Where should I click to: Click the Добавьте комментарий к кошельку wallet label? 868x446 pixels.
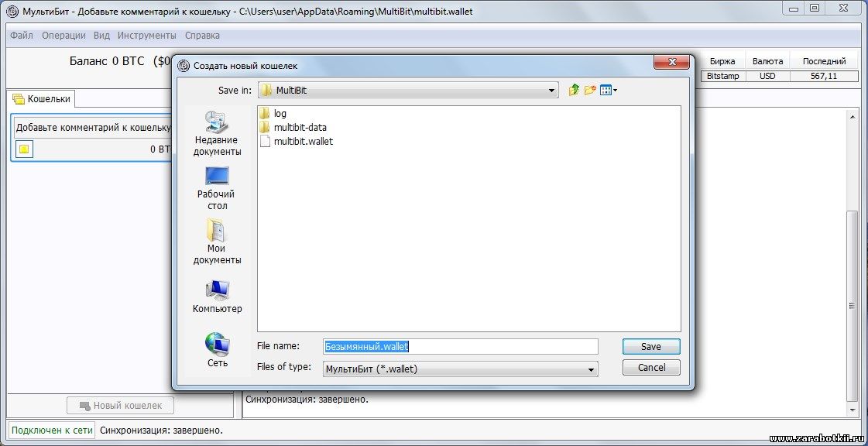(93, 128)
